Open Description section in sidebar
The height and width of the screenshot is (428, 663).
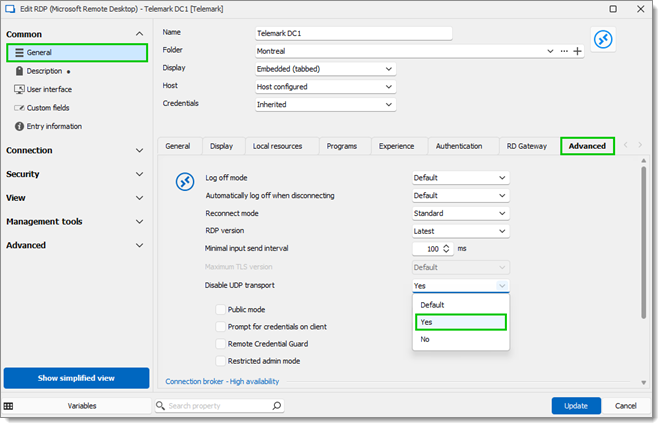pos(42,71)
